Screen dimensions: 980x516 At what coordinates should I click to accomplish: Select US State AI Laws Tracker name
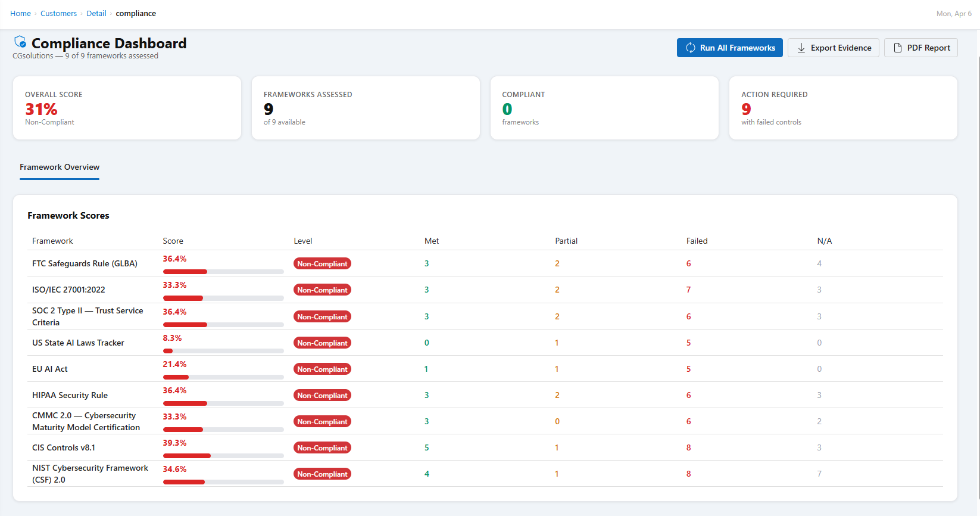[78, 343]
